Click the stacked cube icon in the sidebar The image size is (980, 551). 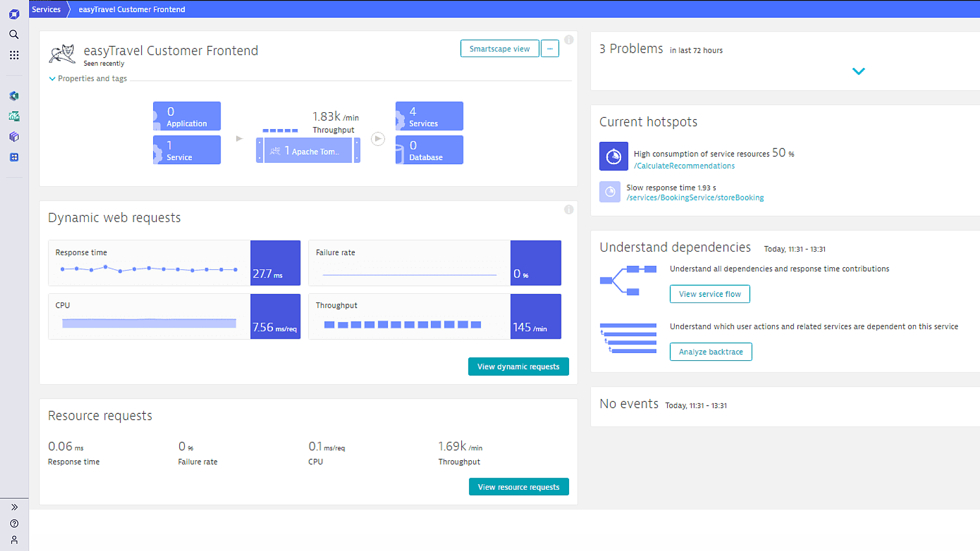click(14, 137)
